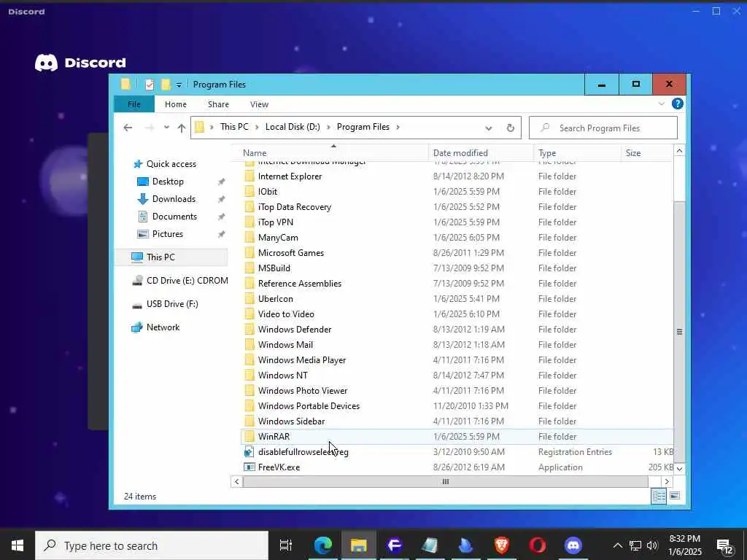Image resolution: width=747 pixels, height=560 pixels.
Task: Select the Windows Photo Viewer folder
Action: pyautogui.click(x=303, y=391)
